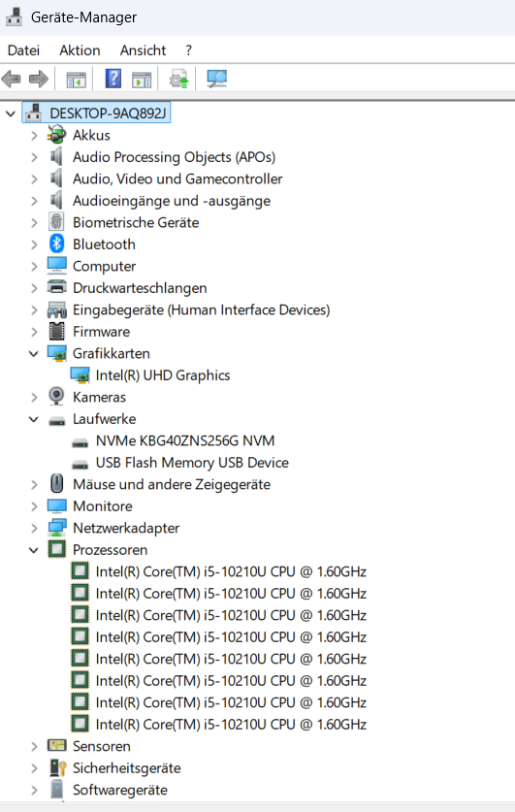This screenshot has width=515, height=812.
Task: Expand Audioeingänge und -ausgänge
Action: 34,201
